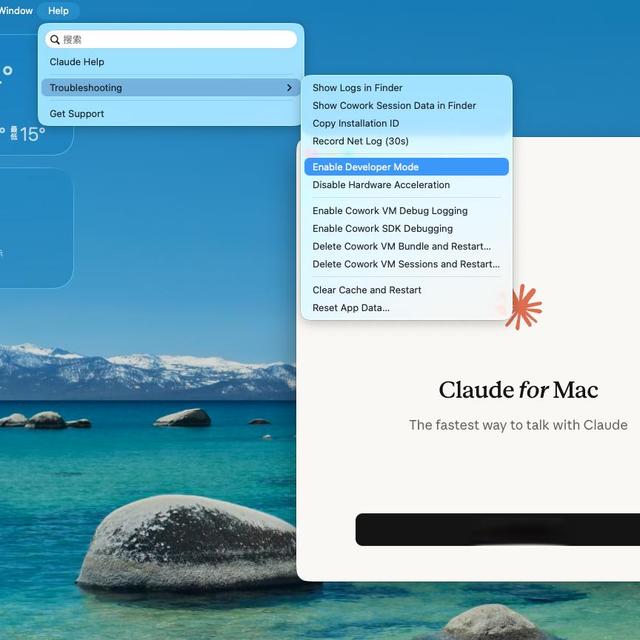This screenshot has width=640, height=640.
Task: Choose Get Support from Help menu
Action: click(171, 114)
